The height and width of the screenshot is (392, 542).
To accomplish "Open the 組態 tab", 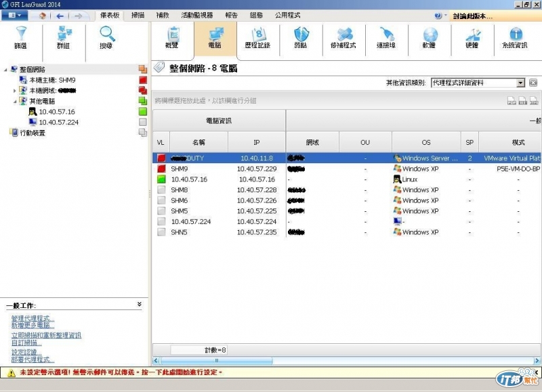I will tap(257, 15).
